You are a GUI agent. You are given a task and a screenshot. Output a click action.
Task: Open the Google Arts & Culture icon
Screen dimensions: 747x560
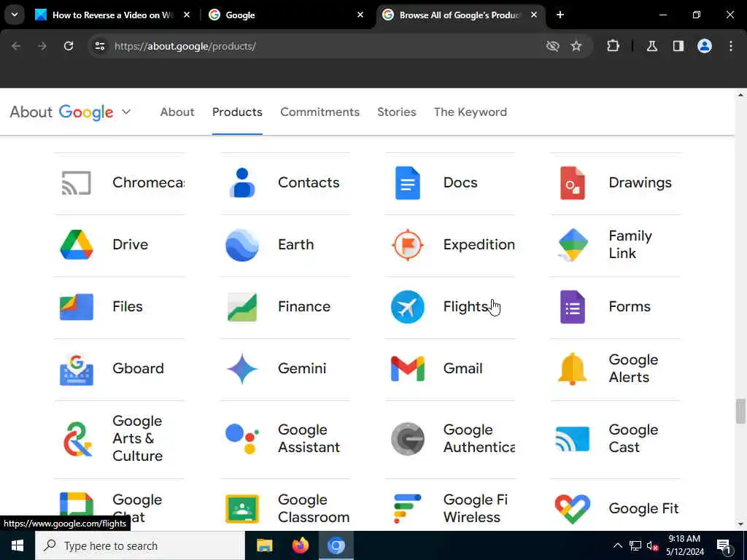77,439
